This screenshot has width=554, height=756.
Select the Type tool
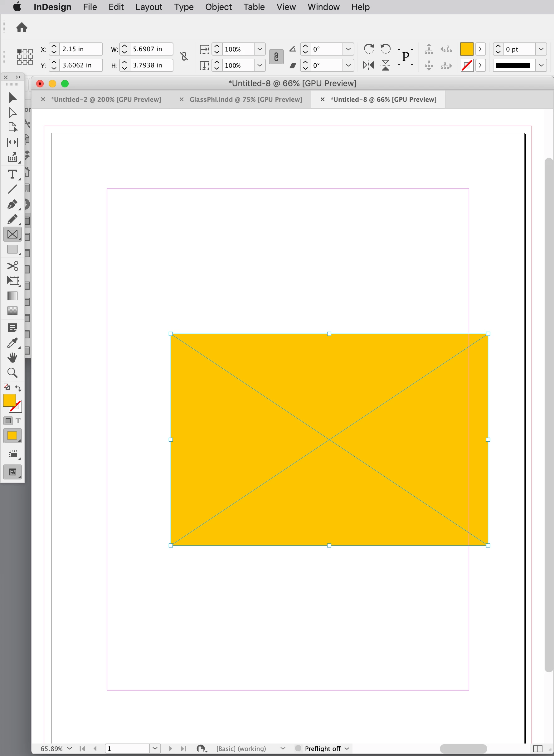pyautogui.click(x=12, y=174)
